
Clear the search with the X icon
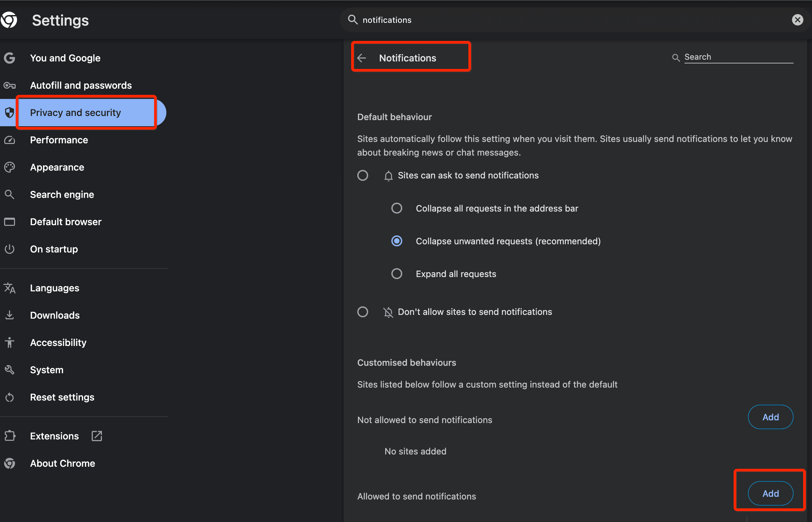pyautogui.click(x=797, y=20)
